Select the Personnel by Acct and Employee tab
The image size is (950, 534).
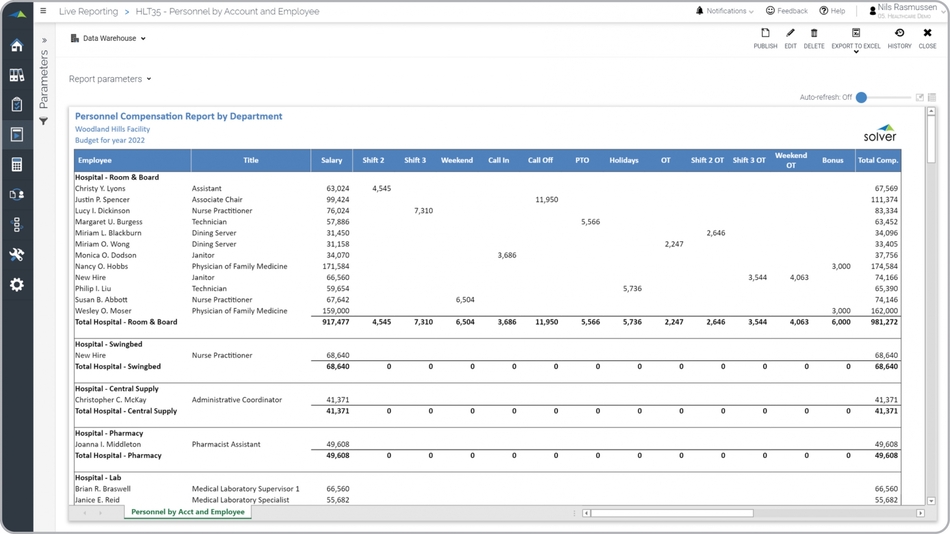tap(188, 512)
